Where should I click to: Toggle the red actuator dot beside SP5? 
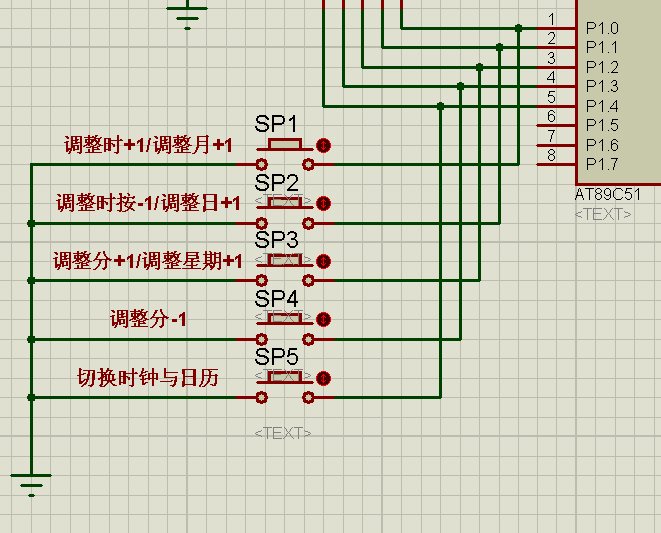[323, 378]
